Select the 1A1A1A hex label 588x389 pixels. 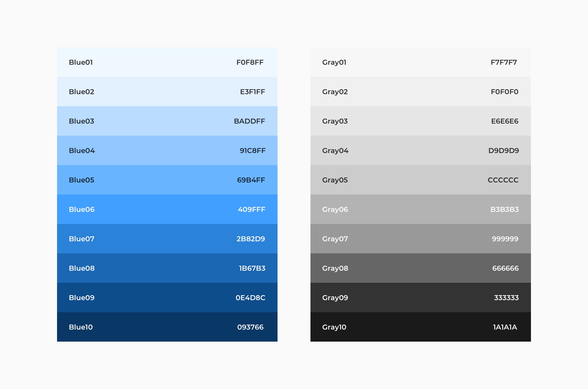coord(505,327)
